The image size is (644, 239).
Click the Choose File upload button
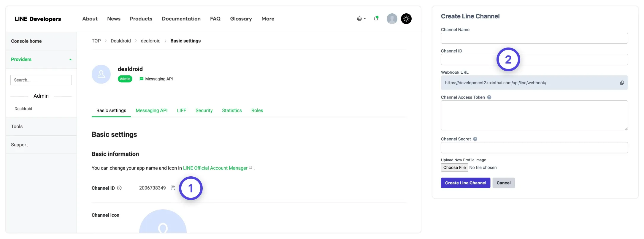[454, 167]
